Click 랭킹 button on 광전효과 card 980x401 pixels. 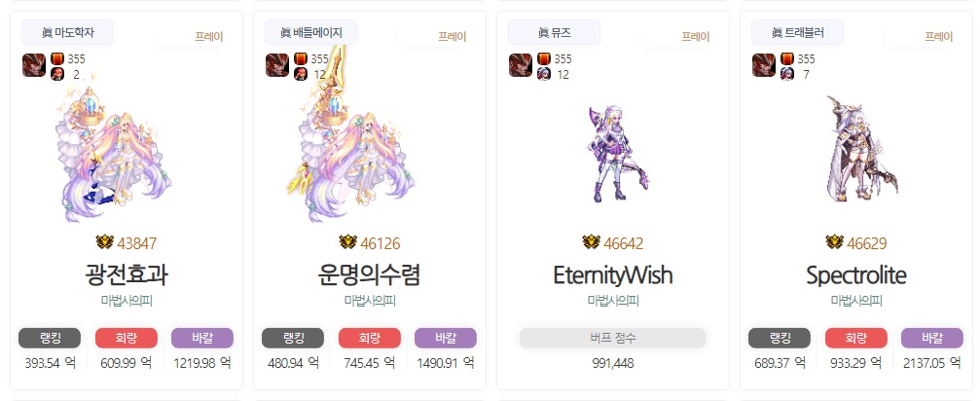tap(50, 339)
